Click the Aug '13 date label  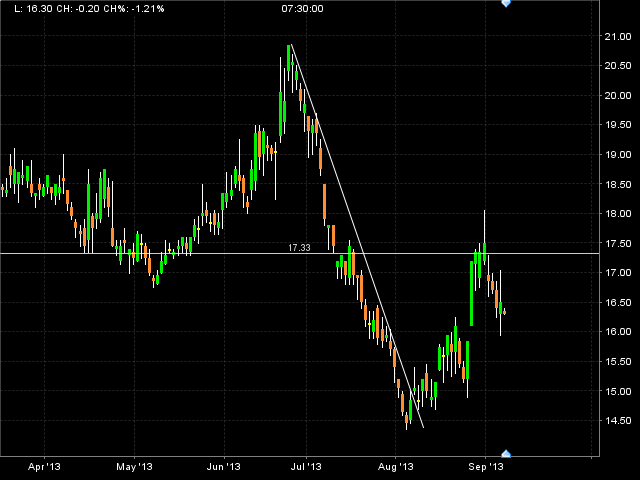(x=396, y=467)
